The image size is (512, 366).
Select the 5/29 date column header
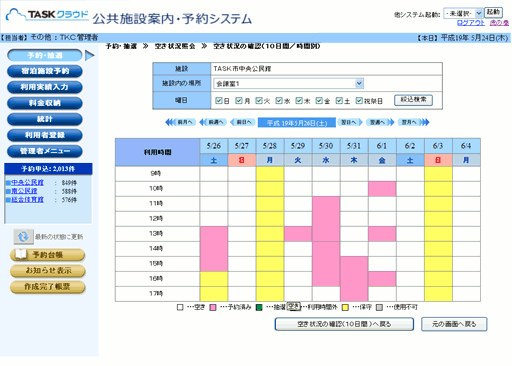(x=298, y=146)
